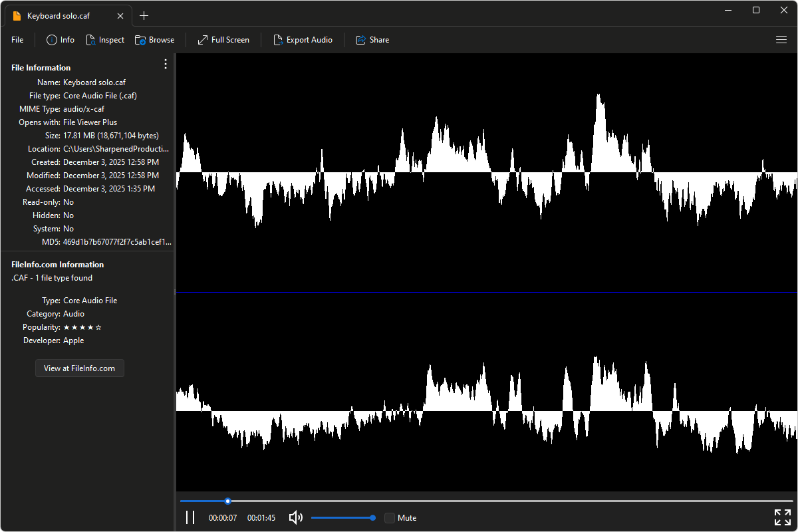Open a new tab with the plus button
The width and height of the screenshot is (798, 532).
pyautogui.click(x=144, y=15)
